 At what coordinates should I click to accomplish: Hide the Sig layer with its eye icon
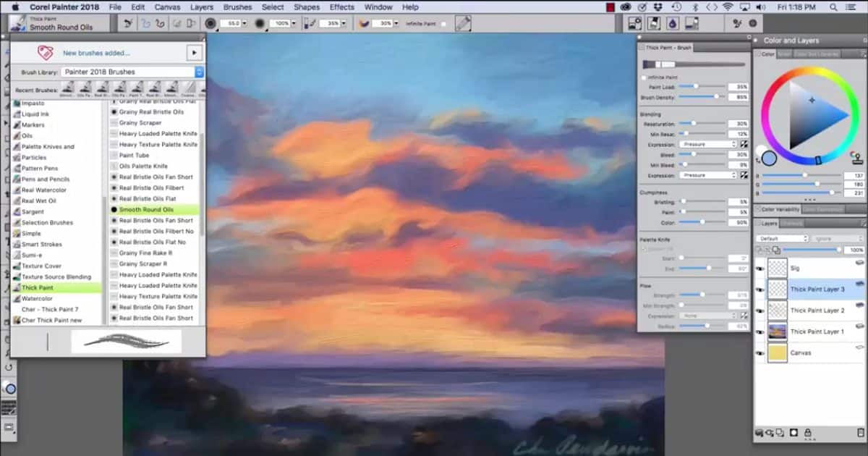[x=760, y=268]
